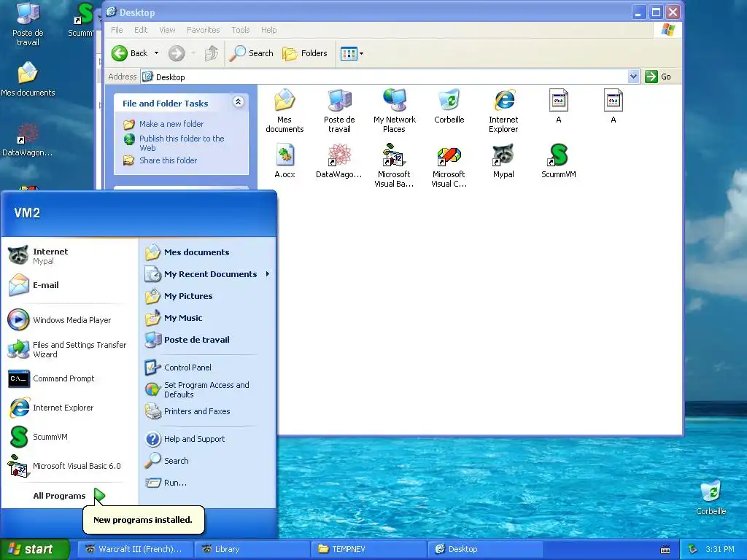Open My Music in Start menu
Screen dimensions: 747x560
click(x=208, y=318)
